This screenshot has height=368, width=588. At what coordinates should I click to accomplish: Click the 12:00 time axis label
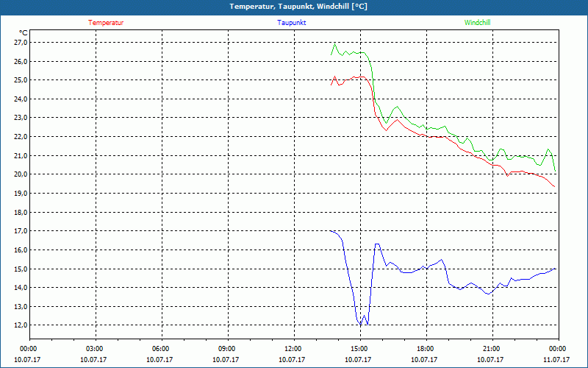(x=292, y=349)
